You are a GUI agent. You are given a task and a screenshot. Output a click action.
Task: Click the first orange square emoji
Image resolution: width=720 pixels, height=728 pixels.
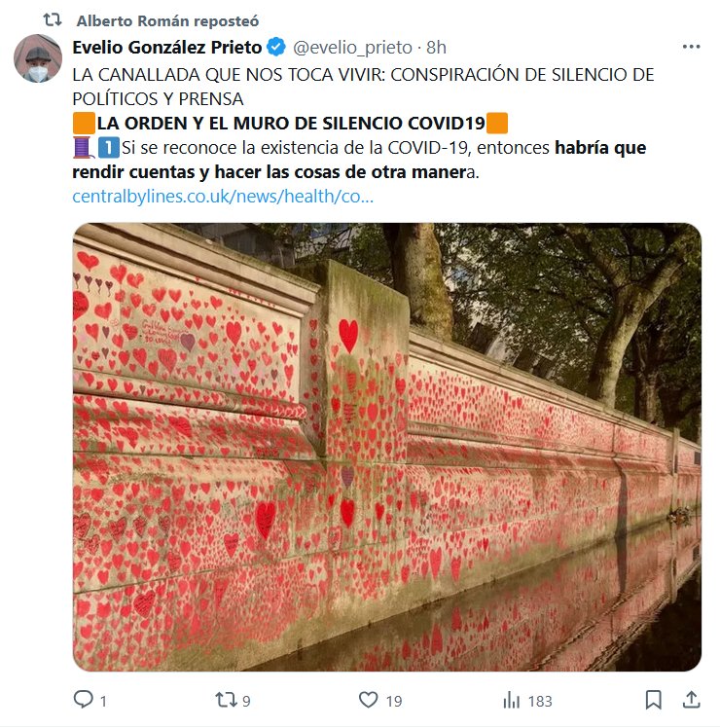pos(84,124)
